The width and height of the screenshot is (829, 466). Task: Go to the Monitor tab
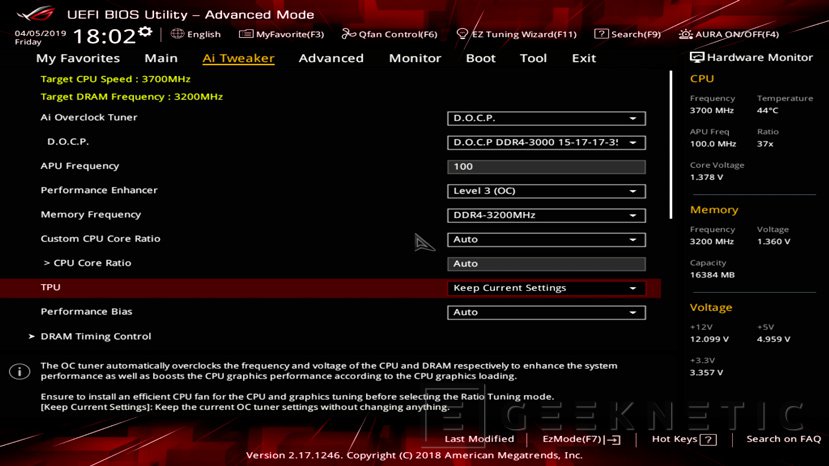tap(414, 58)
